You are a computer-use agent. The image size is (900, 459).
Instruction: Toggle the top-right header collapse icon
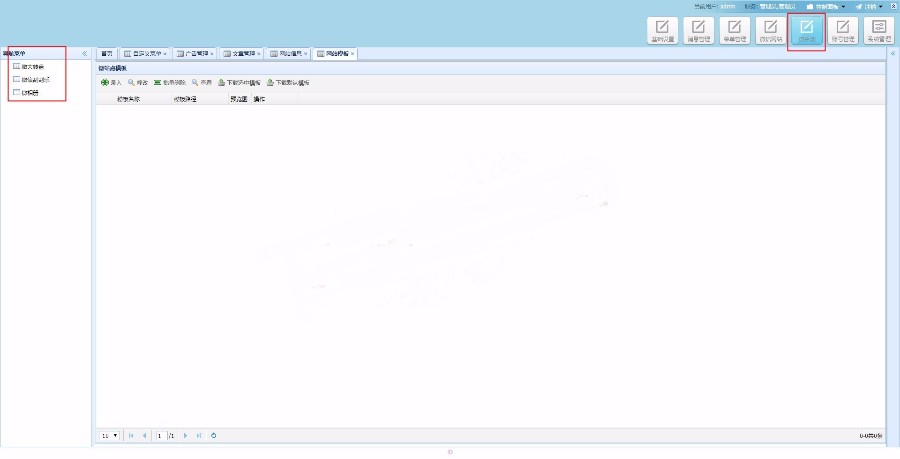[x=894, y=6]
